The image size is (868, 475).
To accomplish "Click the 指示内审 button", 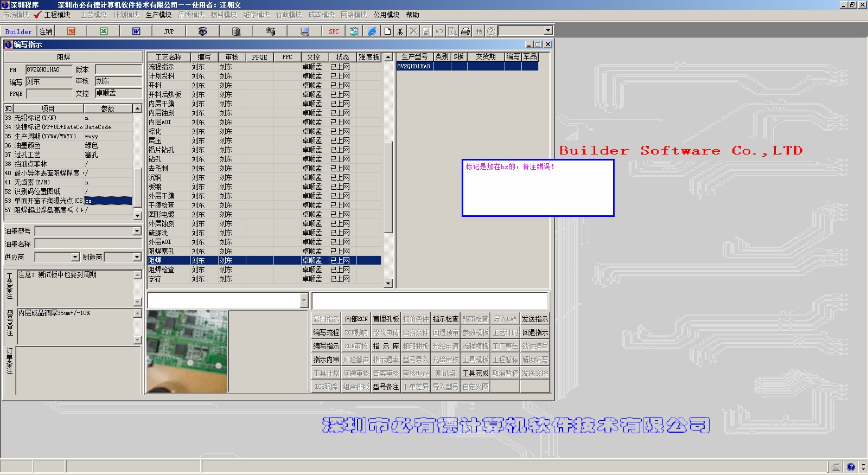I will (327, 360).
